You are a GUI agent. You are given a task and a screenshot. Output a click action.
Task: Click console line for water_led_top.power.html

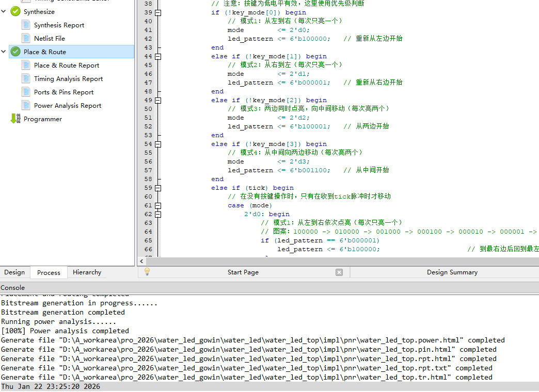[x=253, y=340]
